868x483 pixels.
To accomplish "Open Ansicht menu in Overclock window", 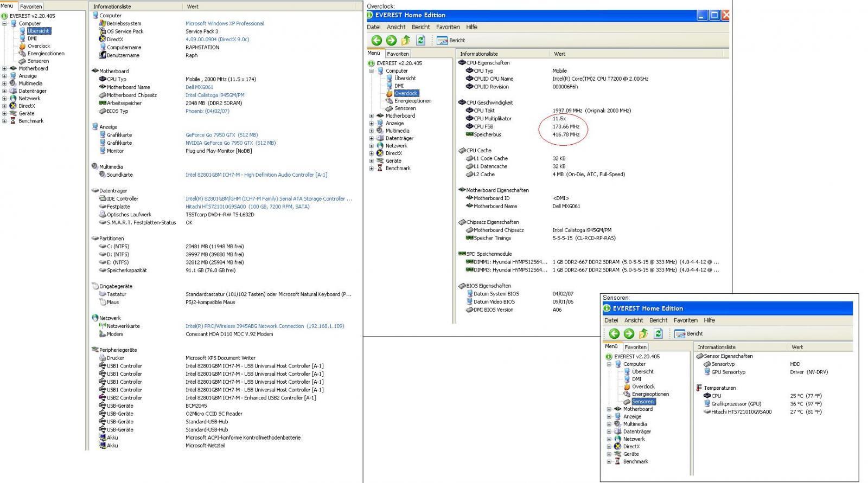I will [x=396, y=27].
